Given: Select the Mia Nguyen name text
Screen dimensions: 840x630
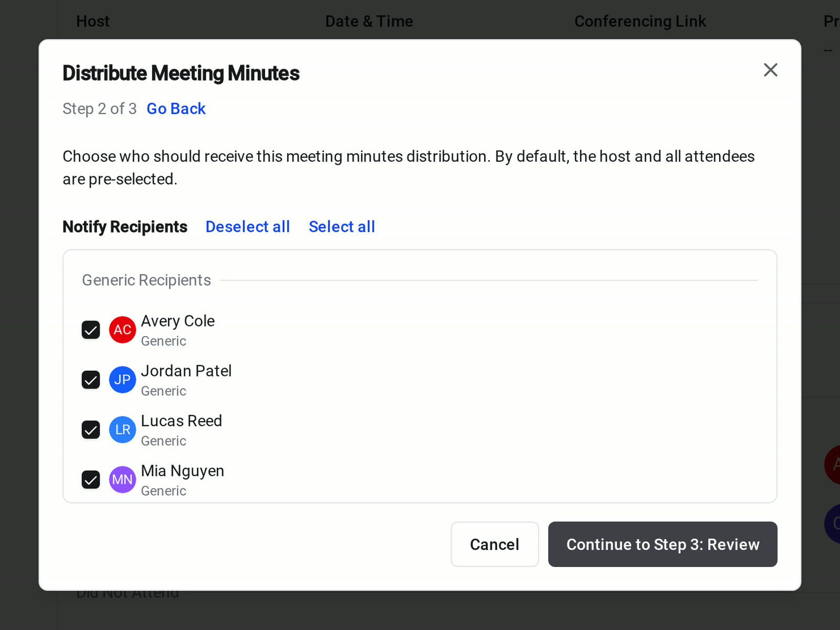Looking at the screenshot, I should (183, 471).
